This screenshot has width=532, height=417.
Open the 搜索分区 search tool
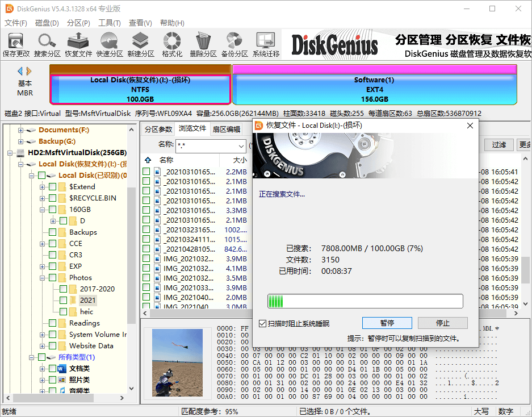[47, 44]
